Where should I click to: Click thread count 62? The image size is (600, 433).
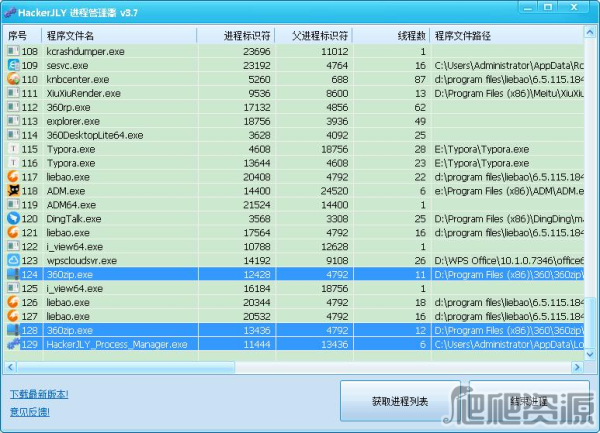[x=420, y=107]
